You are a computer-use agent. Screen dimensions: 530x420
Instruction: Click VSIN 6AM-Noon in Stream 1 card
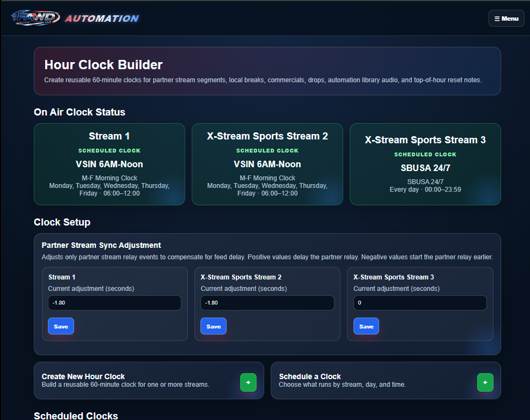click(109, 164)
